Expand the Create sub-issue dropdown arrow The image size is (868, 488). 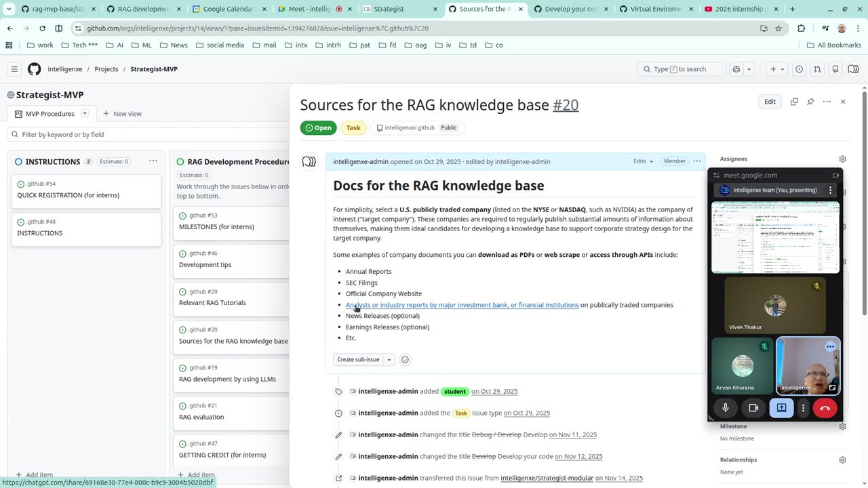(389, 359)
